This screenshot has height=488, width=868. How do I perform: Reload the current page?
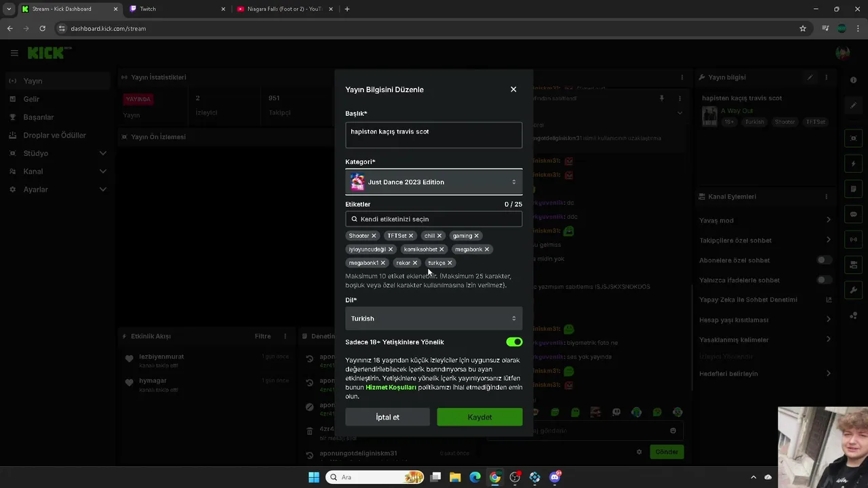[42, 28]
